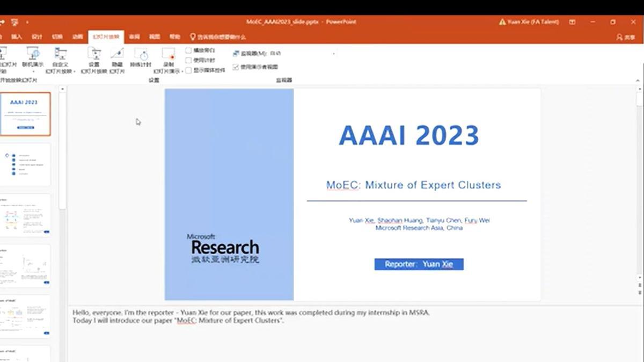Viewport: 644px width, 362px height.
Task: Select the Slide Show (幻灯片放映) tab
Action: [106, 37]
